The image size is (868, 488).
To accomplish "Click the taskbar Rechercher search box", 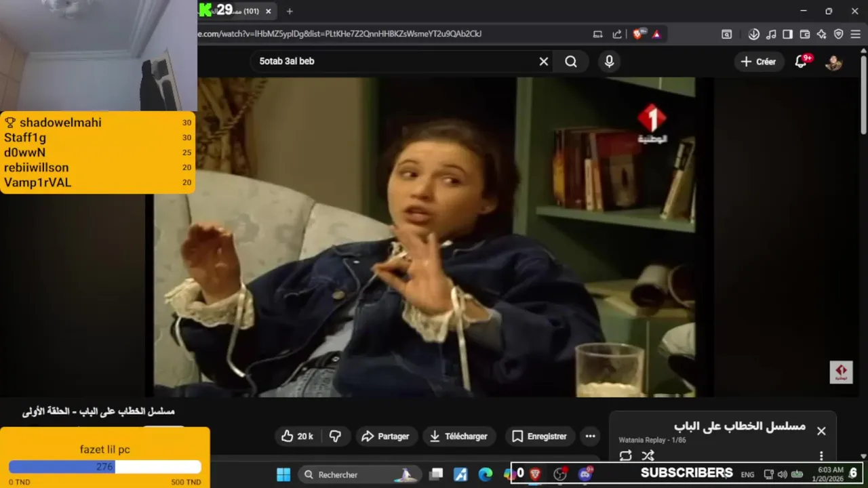I will click(359, 474).
